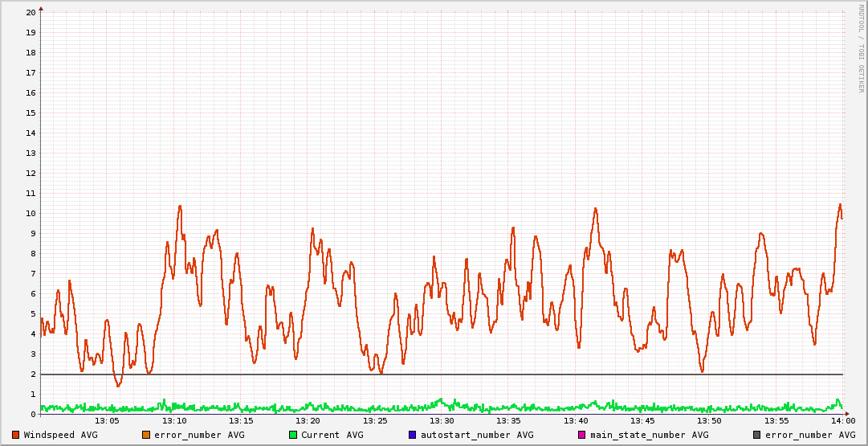This screenshot has height=446, width=868.
Task: Select the Current AVG legend label
Action: [x=332, y=435]
